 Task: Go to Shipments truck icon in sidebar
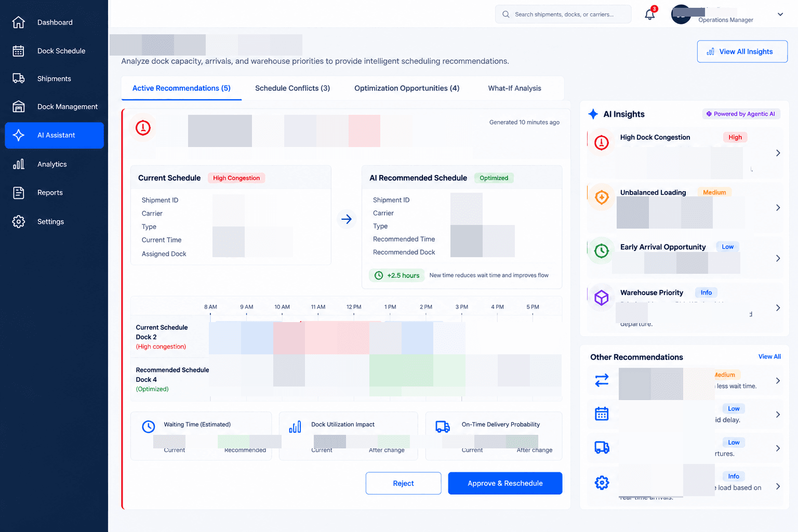point(19,78)
